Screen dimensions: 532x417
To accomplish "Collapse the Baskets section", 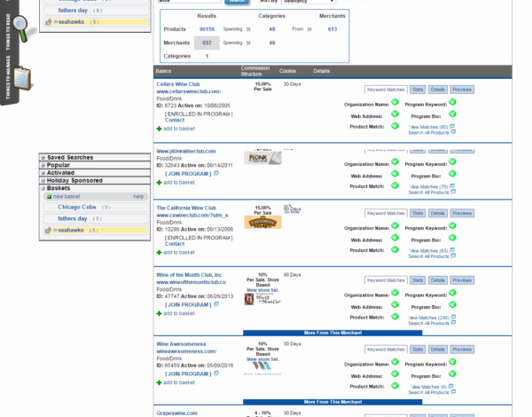I will click(x=43, y=188).
